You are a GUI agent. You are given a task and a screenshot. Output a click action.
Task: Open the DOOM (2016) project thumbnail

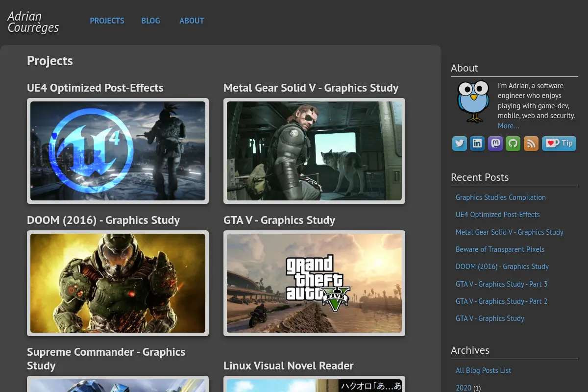118,283
